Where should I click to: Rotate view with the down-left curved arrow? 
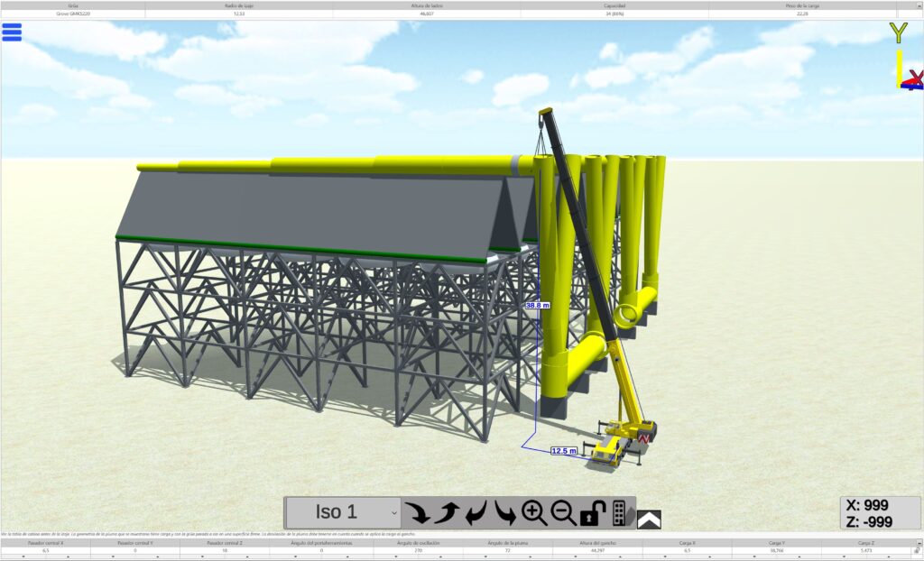(x=476, y=512)
